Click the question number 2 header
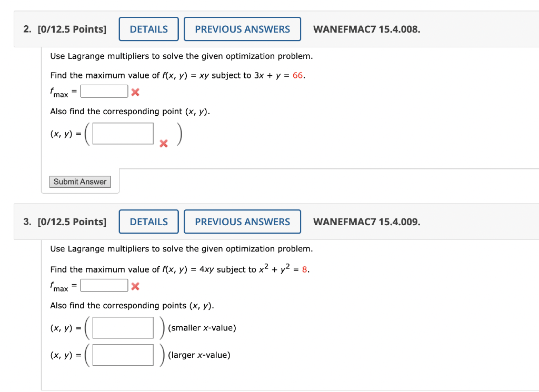Viewport: 539px width, 392px height. point(25,29)
